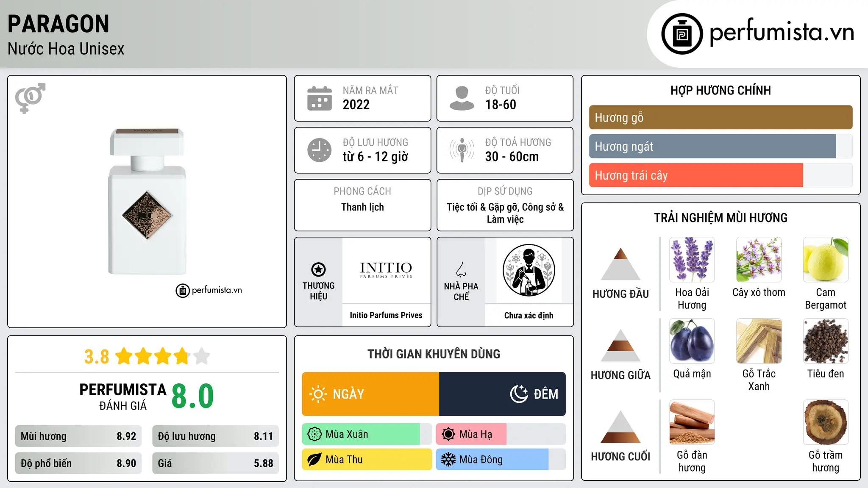Select the Hương gỗ accord bar
868x488 pixels.
721,117
